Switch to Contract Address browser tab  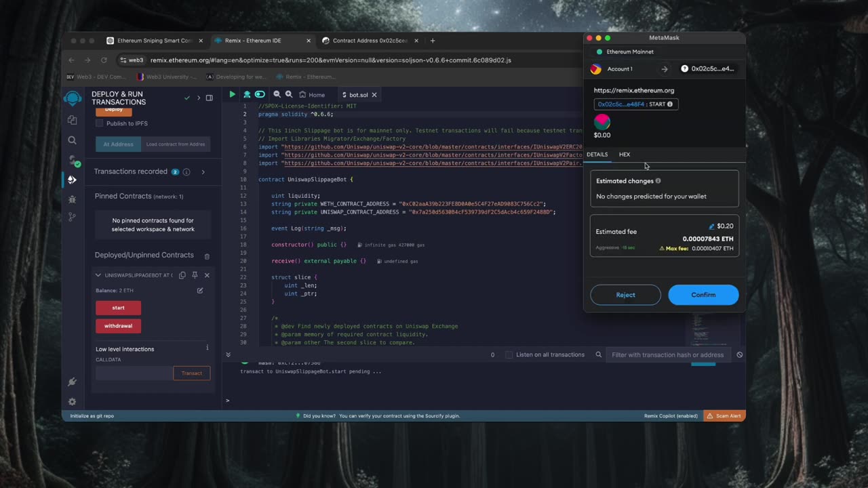pos(370,41)
